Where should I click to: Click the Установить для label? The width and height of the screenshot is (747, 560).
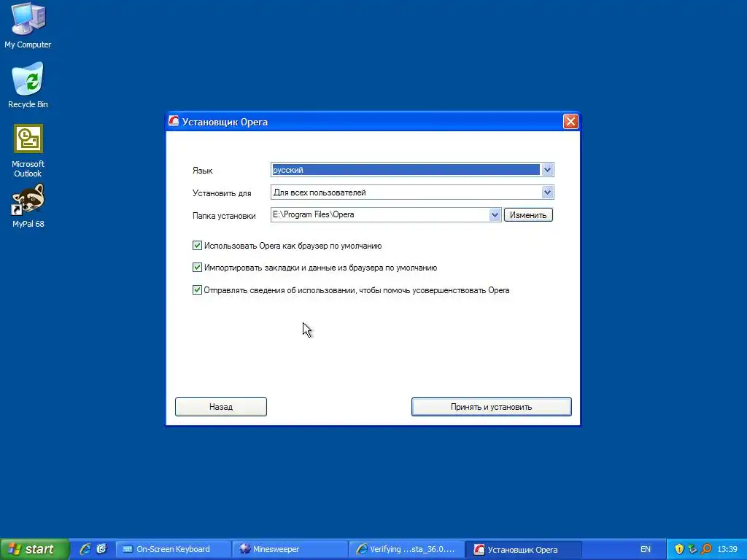(222, 192)
